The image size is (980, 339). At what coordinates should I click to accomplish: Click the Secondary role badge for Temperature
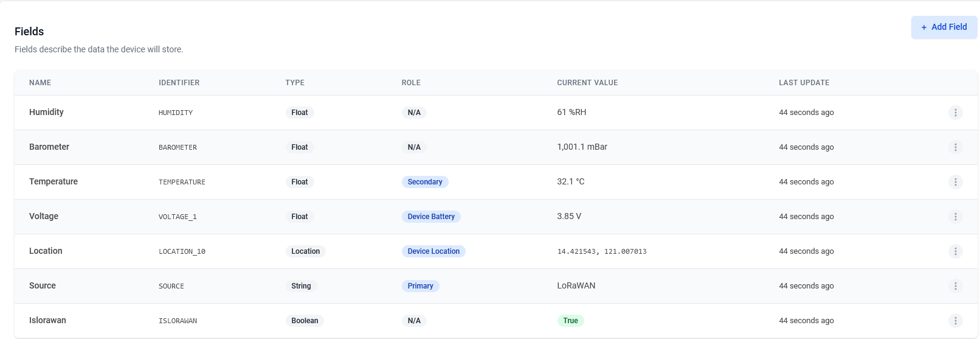[x=424, y=182]
